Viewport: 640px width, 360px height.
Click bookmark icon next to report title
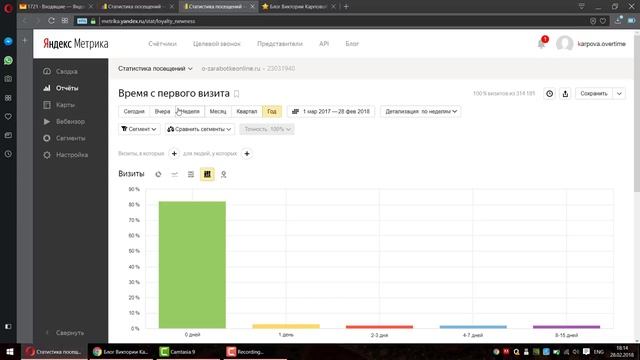(x=236, y=94)
